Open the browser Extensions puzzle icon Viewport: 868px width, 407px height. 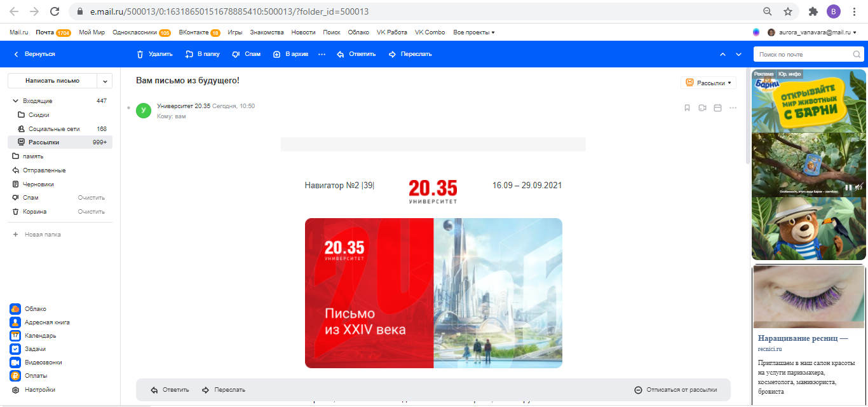(813, 11)
